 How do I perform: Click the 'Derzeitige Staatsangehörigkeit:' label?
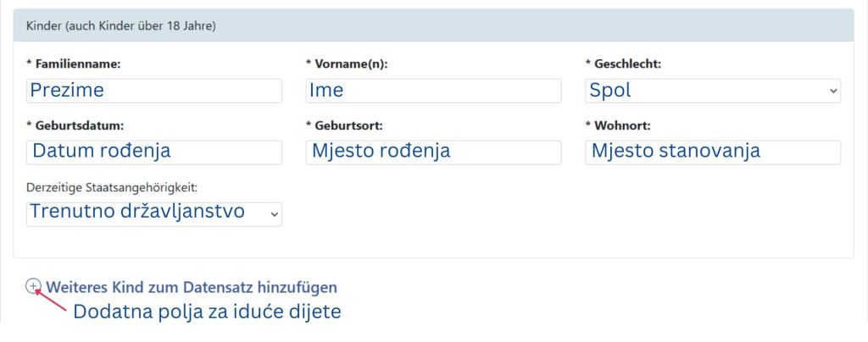click(x=118, y=187)
